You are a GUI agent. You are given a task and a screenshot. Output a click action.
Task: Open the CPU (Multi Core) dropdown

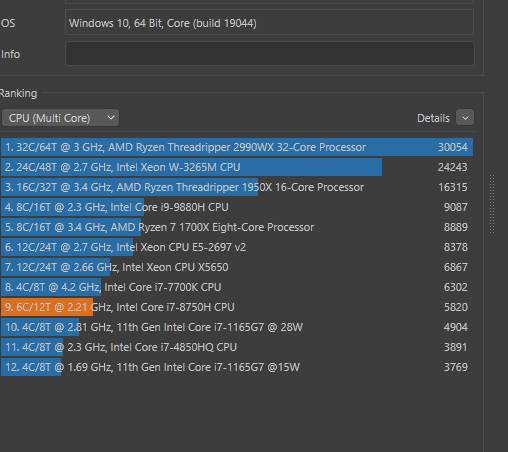pos(60,118)
